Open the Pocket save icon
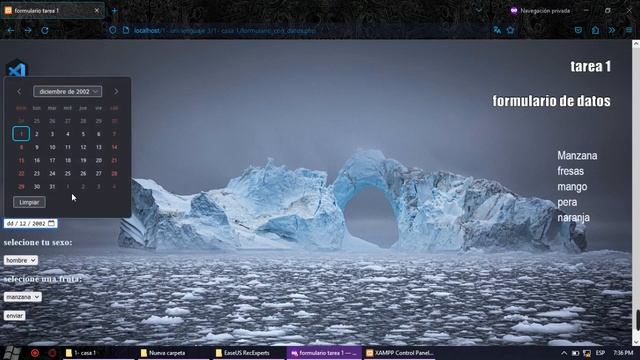Screen dimensions: 640x360 (578, 30)
